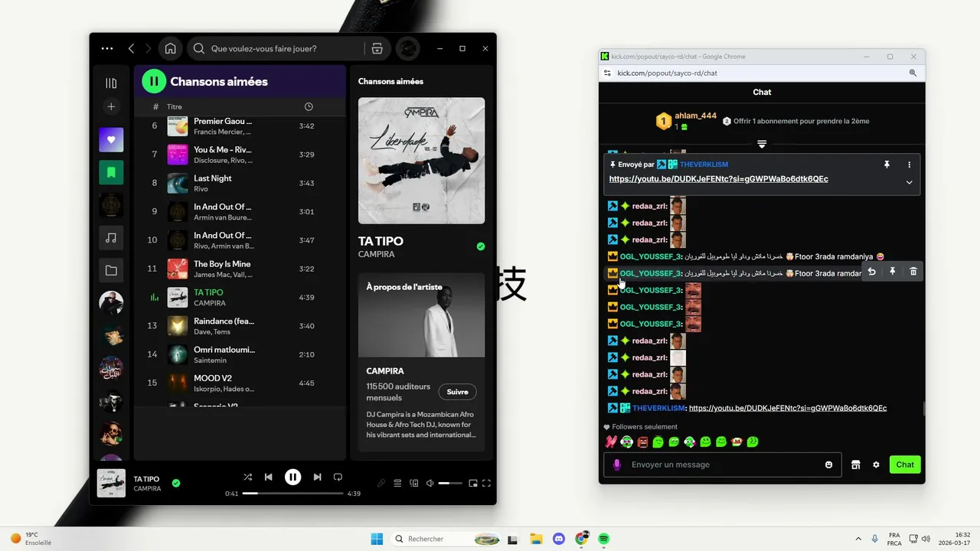Click now playing thumbnail in player bar

tap(111, 483)
